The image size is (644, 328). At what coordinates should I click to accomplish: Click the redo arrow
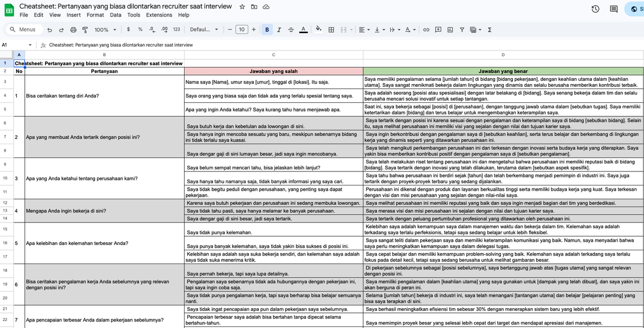(61, 30)
